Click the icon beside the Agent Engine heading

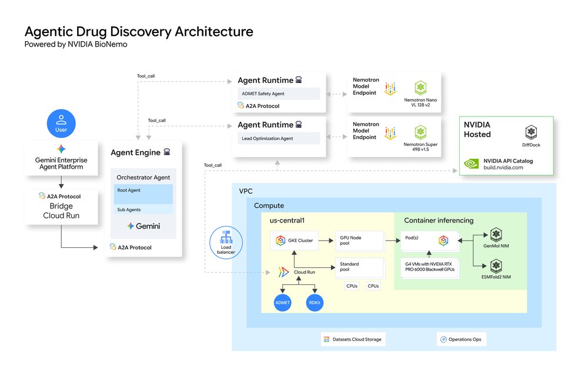tap(167, 152)
